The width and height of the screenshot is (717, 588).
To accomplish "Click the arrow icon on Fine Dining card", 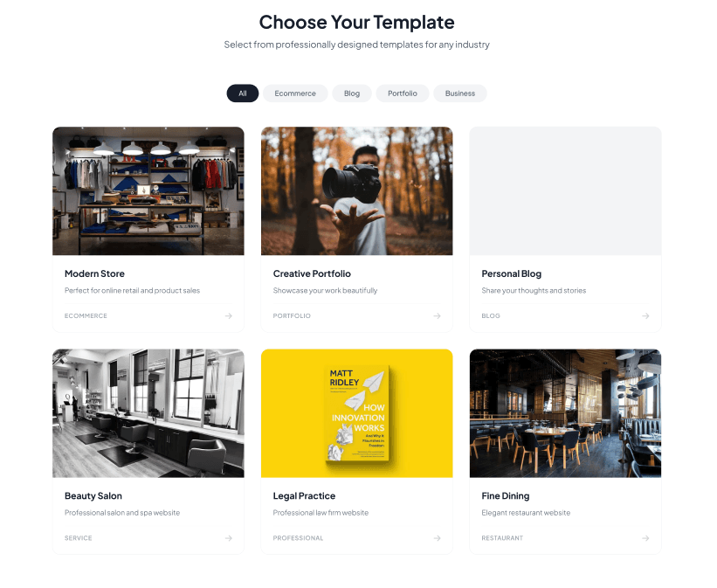I will pyautogui.click(x=645, y=538).
